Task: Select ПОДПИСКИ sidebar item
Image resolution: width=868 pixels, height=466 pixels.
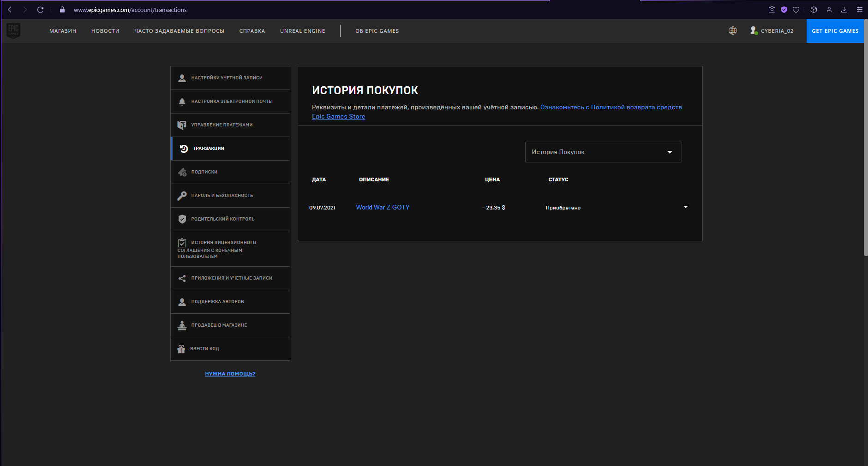Action: coord(230,172)
